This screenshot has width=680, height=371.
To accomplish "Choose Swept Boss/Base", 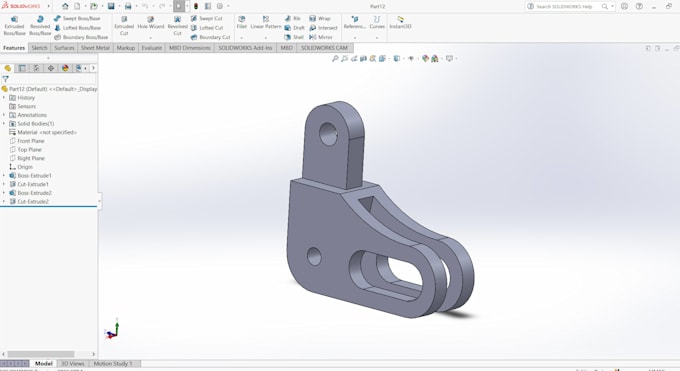I will [x=77, y=19].
